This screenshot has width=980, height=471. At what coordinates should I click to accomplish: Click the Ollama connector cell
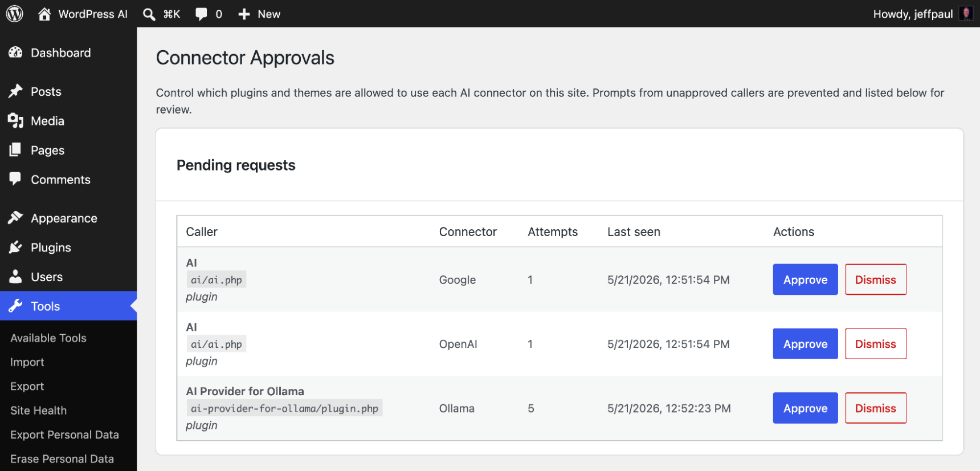coord(457,408)
